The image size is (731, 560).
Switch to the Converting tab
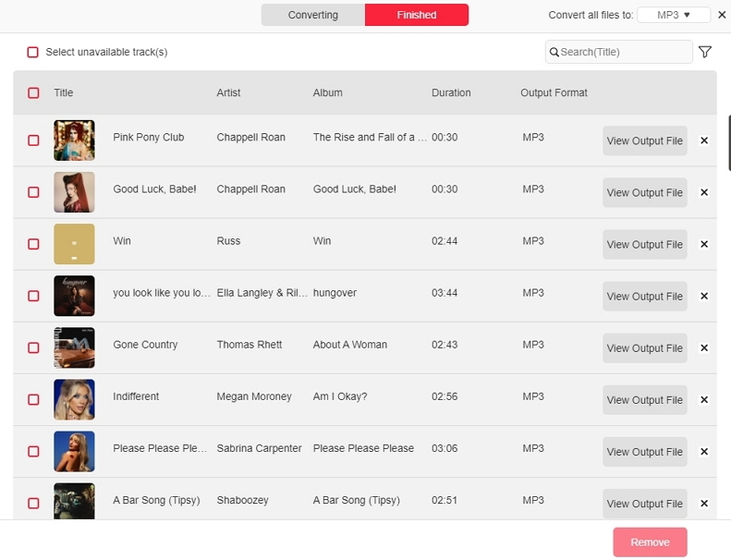coord(313,15)
